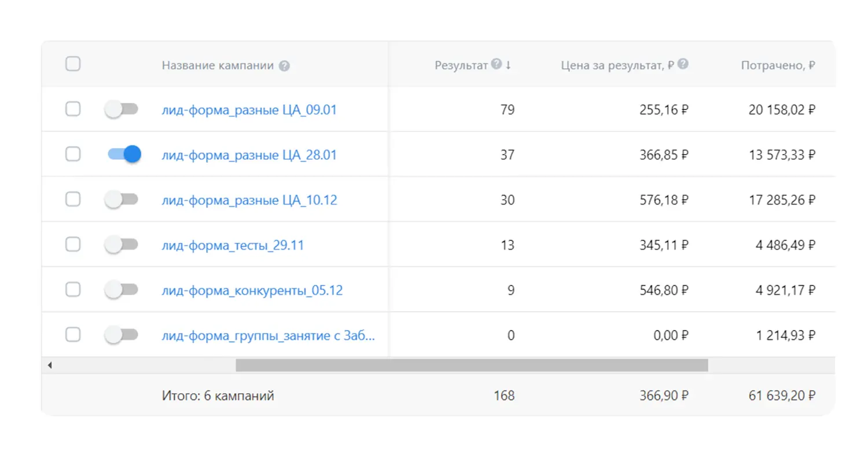Click help icon beside Результат header
The width and height of the screenshot is (868, 454).
pyautogui.click(x=496, y=64)
